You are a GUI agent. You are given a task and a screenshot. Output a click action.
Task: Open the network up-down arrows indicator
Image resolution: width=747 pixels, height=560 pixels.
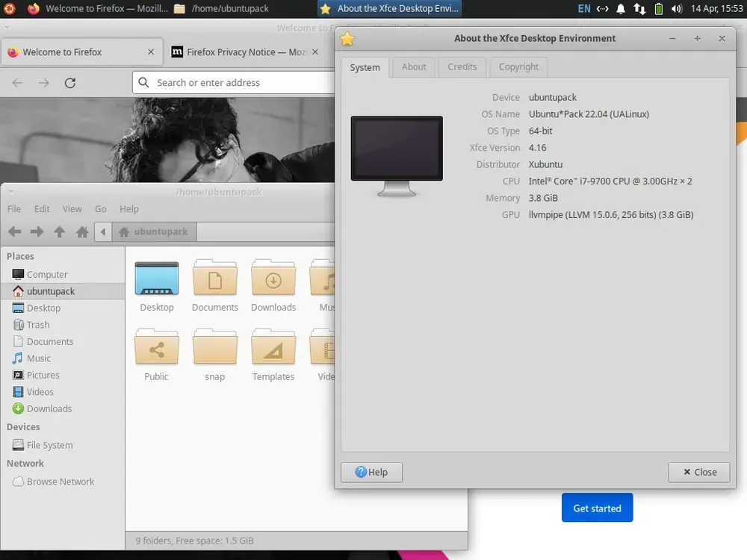click(x=639, y=8)
